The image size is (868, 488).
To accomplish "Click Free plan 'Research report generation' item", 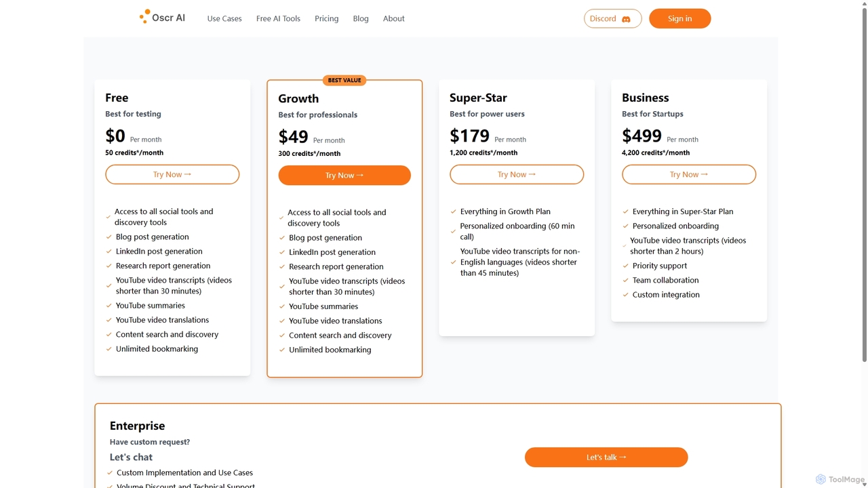I will click(163, 266).
